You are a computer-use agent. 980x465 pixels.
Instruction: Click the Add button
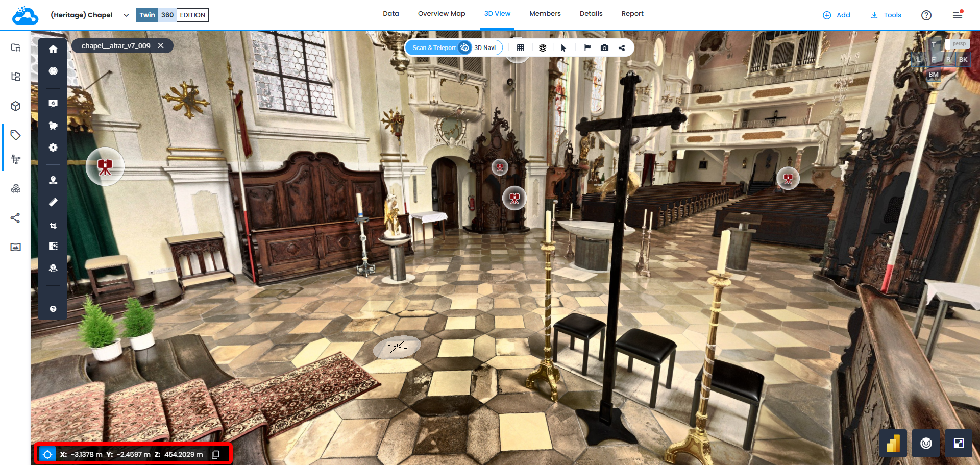click(837, 15)
